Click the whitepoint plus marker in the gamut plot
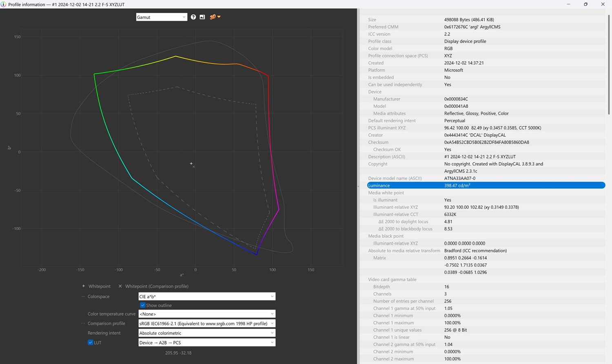Image resolution: width=612 pixels, height=364 pixels. point(191,163)
